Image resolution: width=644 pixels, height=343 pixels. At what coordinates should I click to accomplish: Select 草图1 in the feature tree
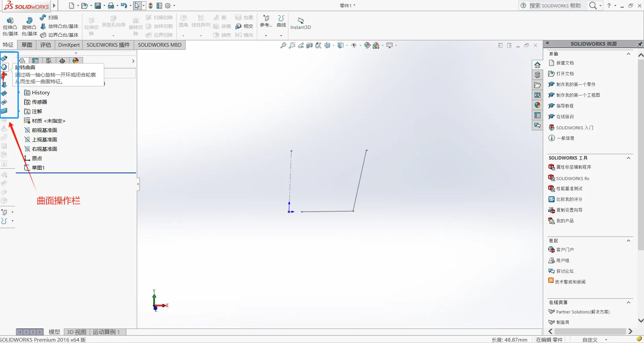(38, 168)
